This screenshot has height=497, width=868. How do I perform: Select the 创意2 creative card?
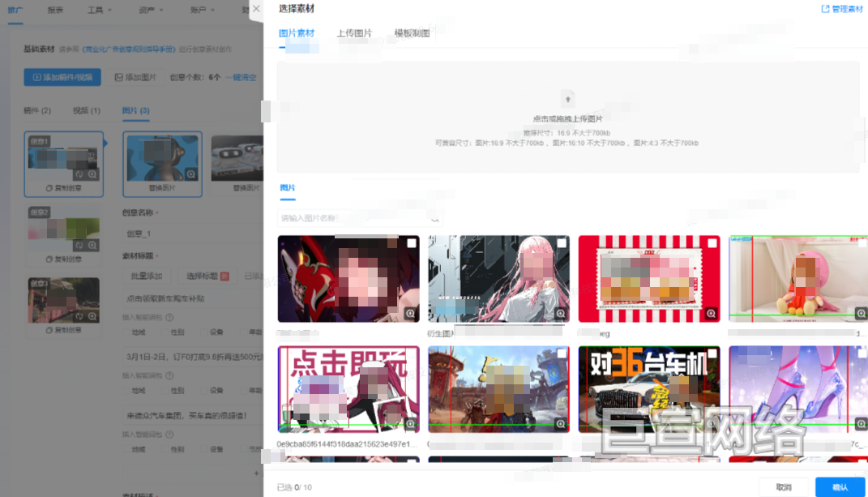64,234
